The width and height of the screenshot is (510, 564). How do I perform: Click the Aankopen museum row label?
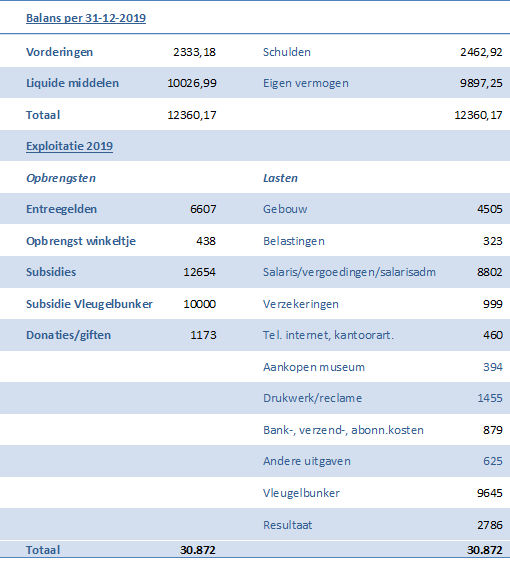pos(314,367)
